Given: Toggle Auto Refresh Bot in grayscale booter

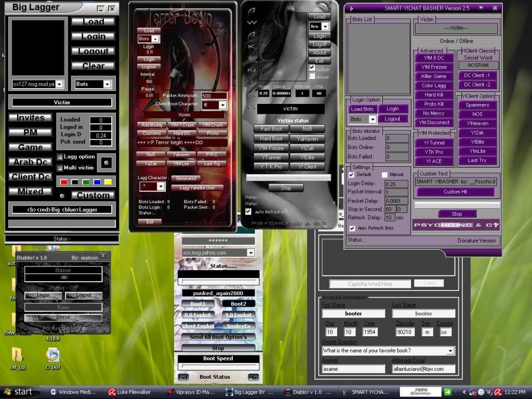Looking at the screenshot, I should (248, 211).
